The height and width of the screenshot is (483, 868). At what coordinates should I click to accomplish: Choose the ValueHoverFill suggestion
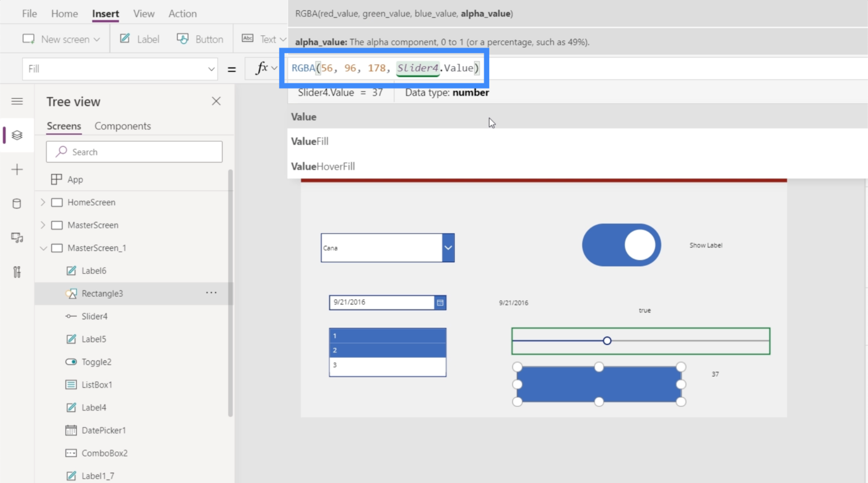(x=577, y=167)
